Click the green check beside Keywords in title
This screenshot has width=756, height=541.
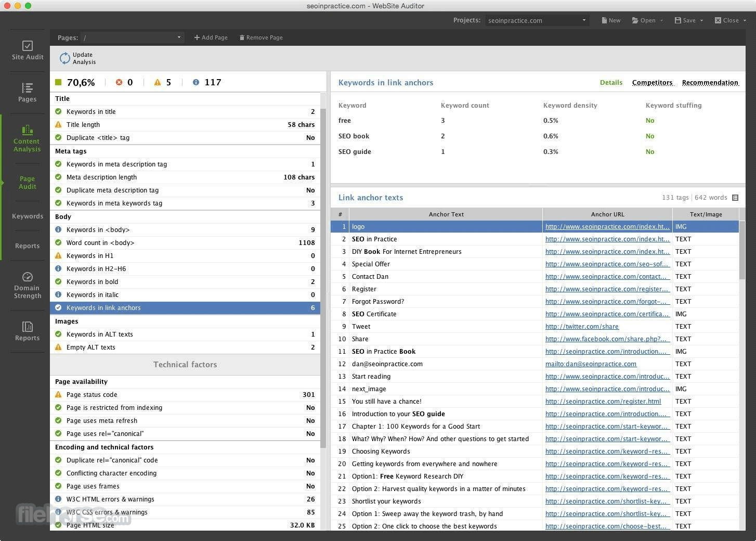[58, 111]
